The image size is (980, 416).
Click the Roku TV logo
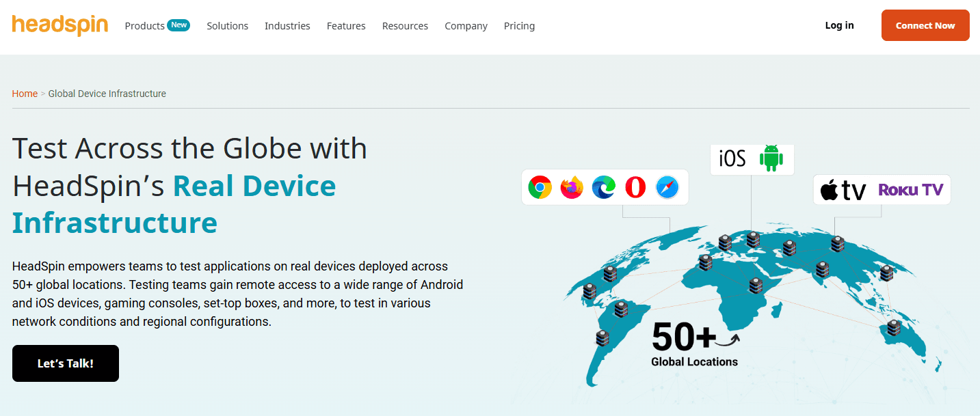click(x=911, y=190)
